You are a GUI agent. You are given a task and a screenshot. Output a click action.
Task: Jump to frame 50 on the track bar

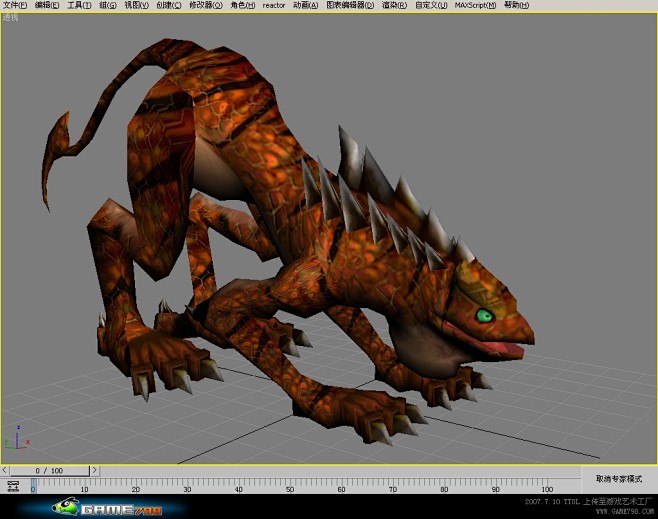[290, 489]
